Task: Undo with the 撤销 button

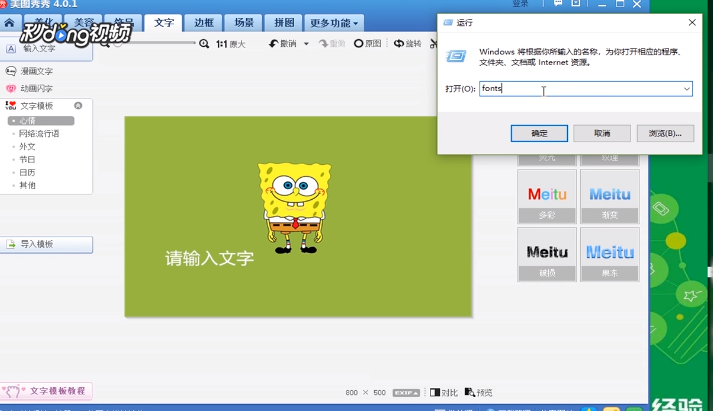Action: (x=283, y=44)
